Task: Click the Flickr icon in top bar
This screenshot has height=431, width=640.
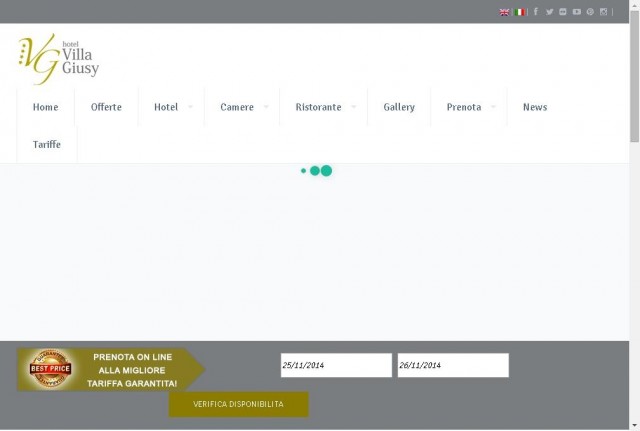Action: pos(563,12)
